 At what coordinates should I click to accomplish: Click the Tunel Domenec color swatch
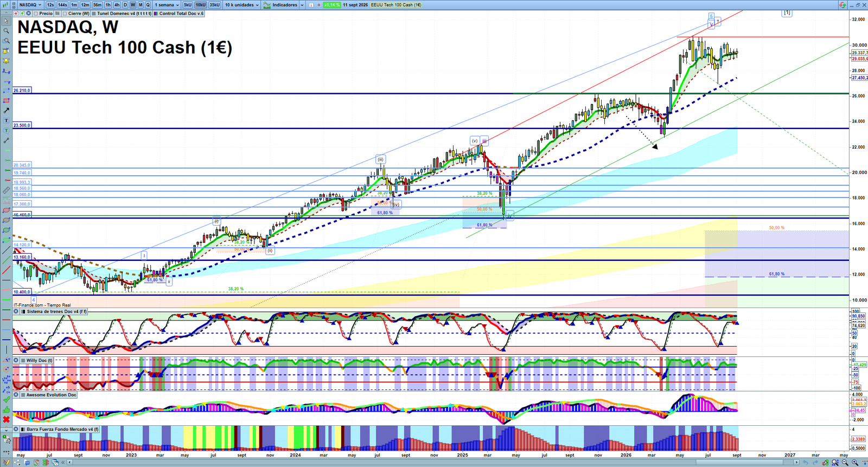click(93, 14)
